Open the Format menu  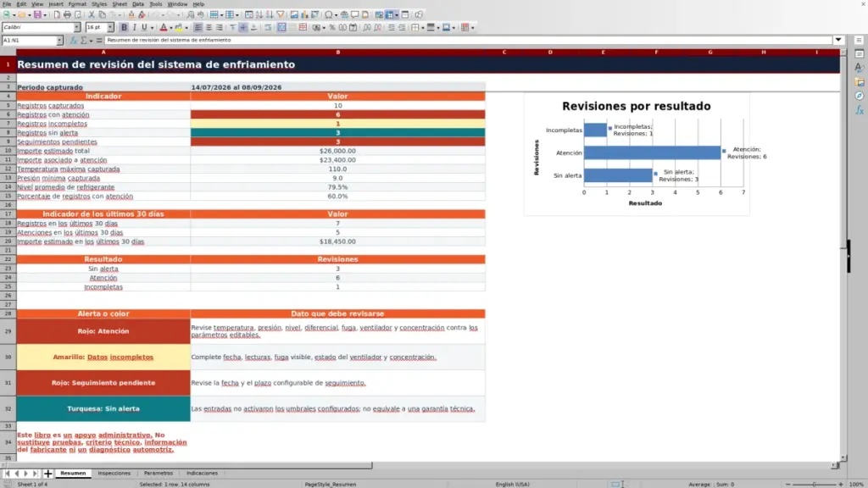[x=77, y=4]
